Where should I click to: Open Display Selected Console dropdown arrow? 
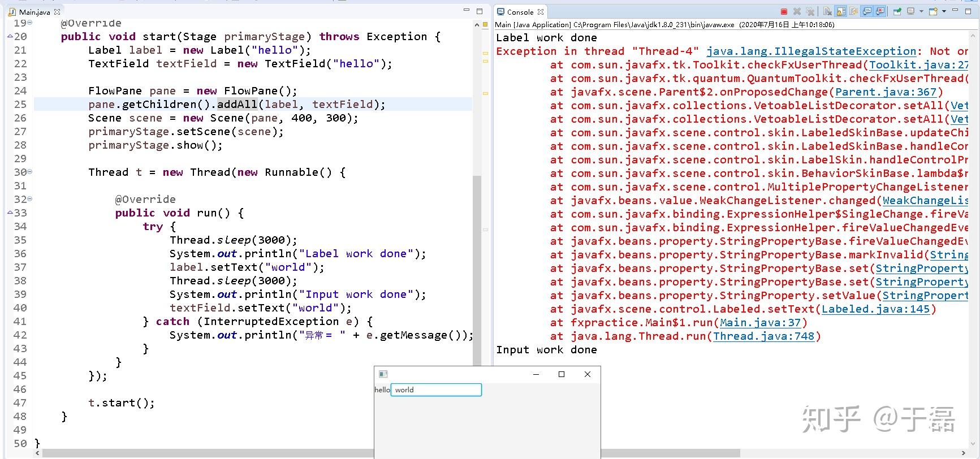tap(921, 11)
